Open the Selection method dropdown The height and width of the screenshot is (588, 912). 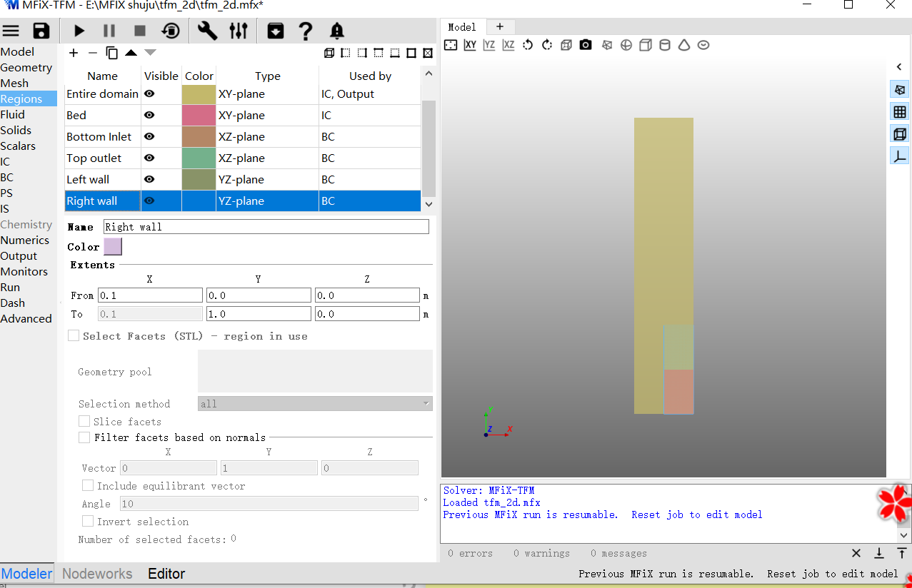pos(315,404)
